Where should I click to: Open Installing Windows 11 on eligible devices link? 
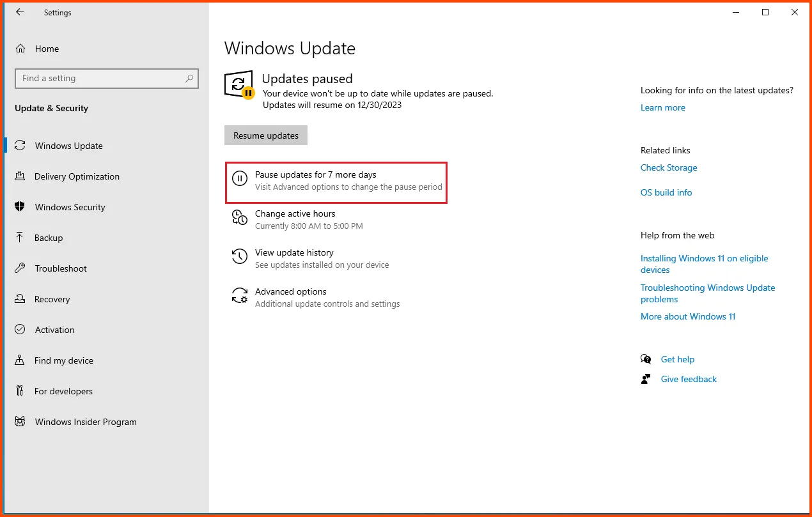click(705, 264)
